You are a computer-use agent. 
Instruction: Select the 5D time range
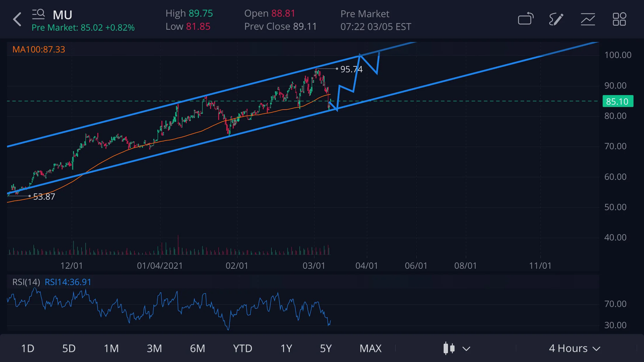click(69, 348)
